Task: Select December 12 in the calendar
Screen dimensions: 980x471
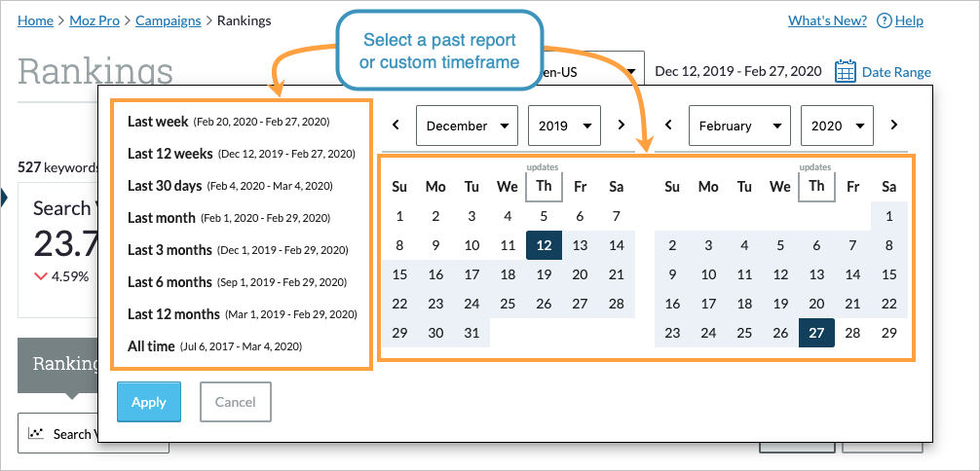Action: (x=544, y=245)
